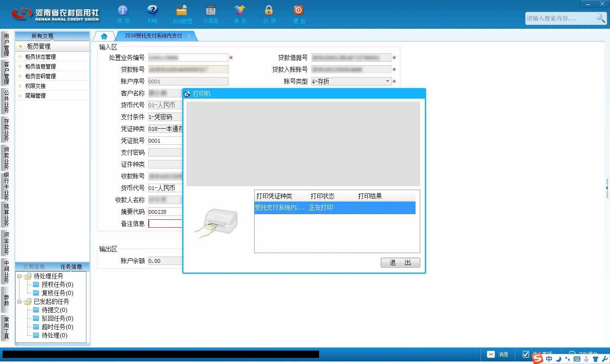
Task: Open 权限交接 menu entry
Action: click(35, 86)
